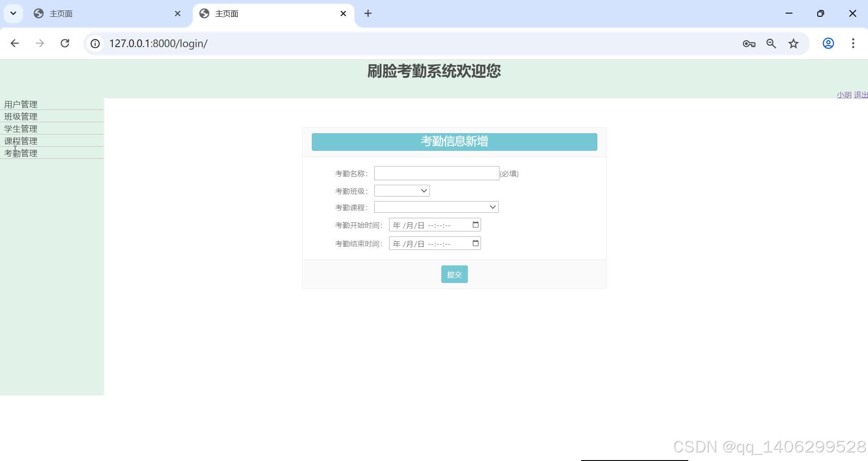The width and height of the screenshot is (868, 461).
Task: Submit the form with the 提交 button
Action: [454, 274]
